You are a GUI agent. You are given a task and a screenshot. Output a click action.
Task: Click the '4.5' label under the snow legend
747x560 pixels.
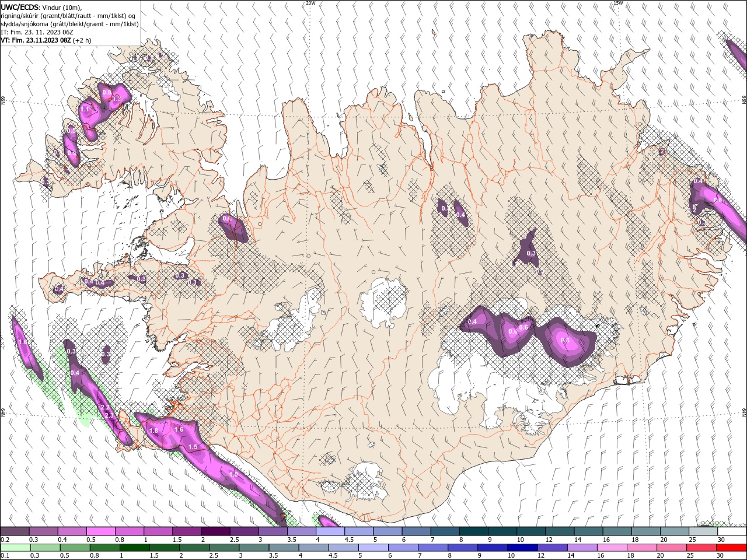tap(349, 540)
